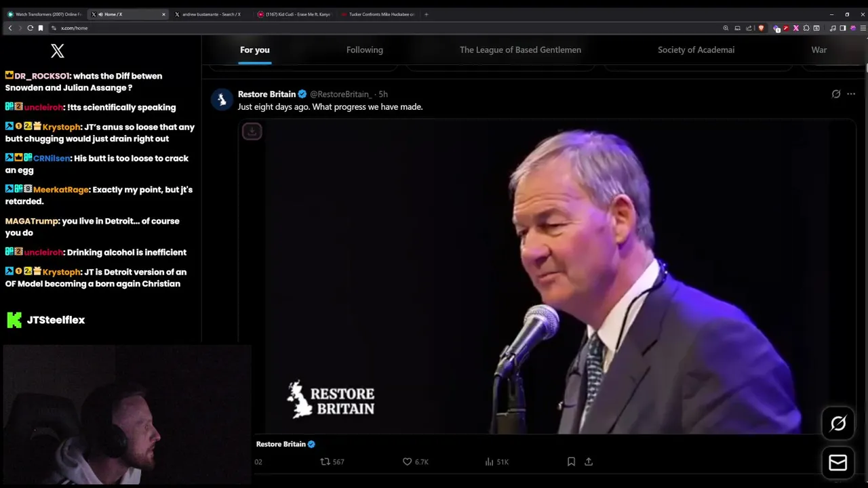Switch to the Following tab
This screenshot has height=488, width=868.
[365, 49]
